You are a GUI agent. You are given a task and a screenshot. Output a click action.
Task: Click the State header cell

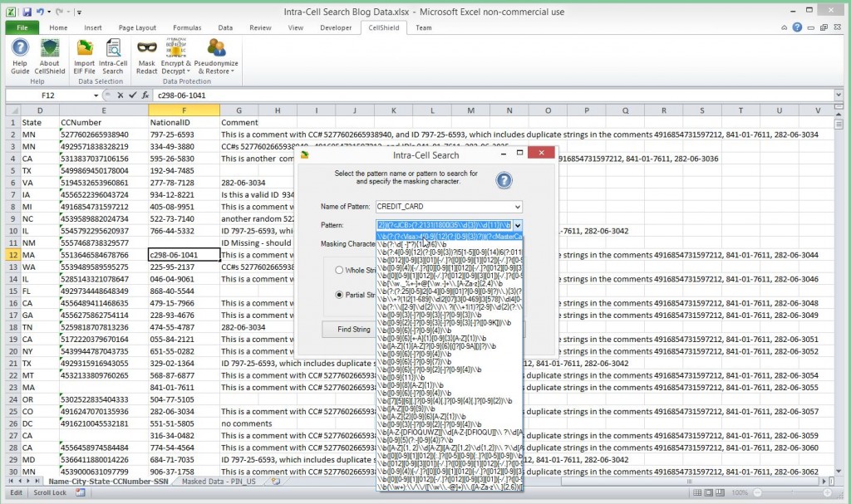point(40,123)
